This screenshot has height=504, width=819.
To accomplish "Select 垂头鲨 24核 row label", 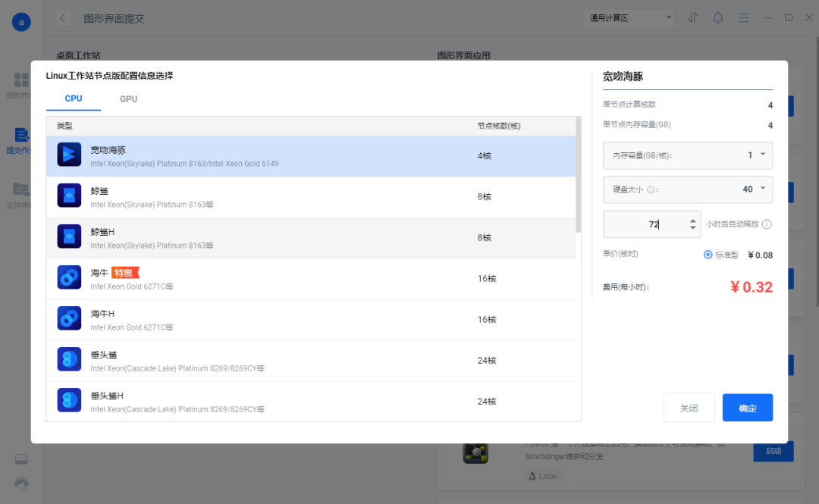I will coord(104,355).
